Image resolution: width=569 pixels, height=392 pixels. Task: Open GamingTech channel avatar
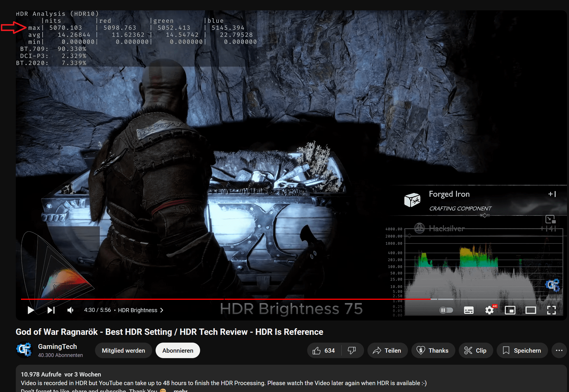[24, 350]
